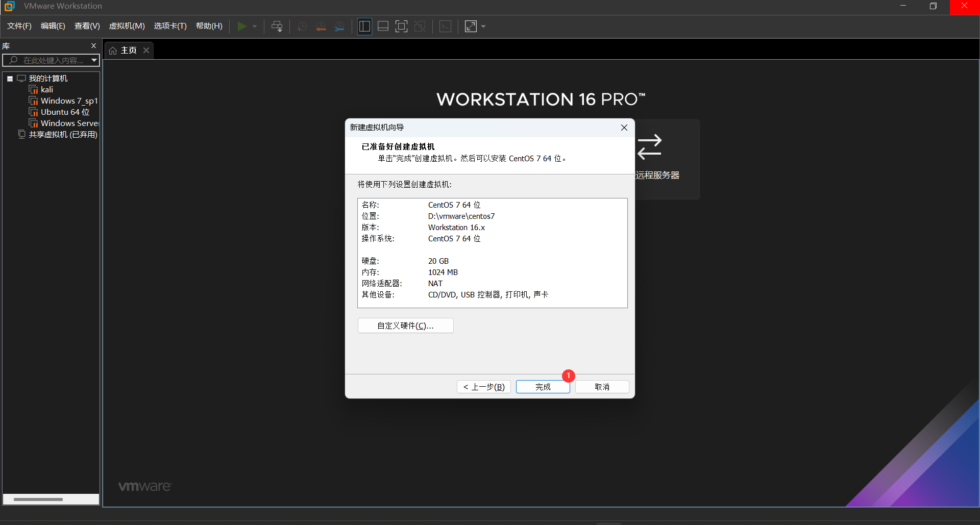Viewport: 980px width, 525px height.
Task: Click the full screen mode icon
Action: pyautogui.click(x=402, y=26)
